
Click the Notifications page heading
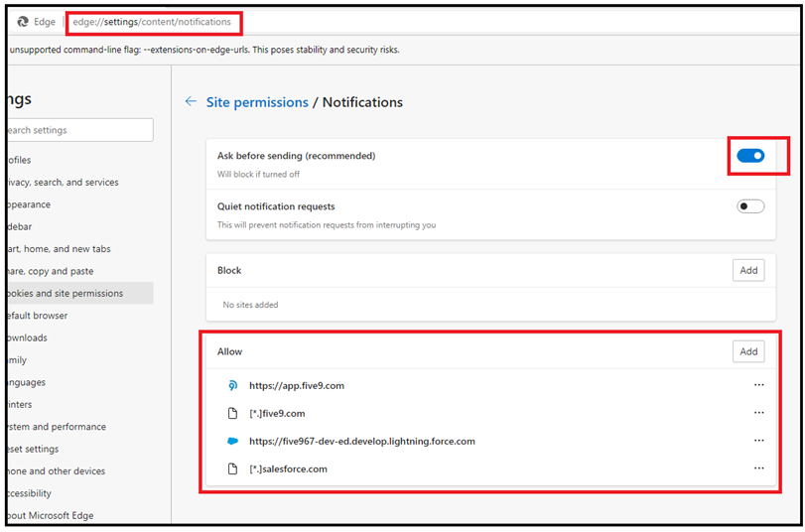point(362,102)
